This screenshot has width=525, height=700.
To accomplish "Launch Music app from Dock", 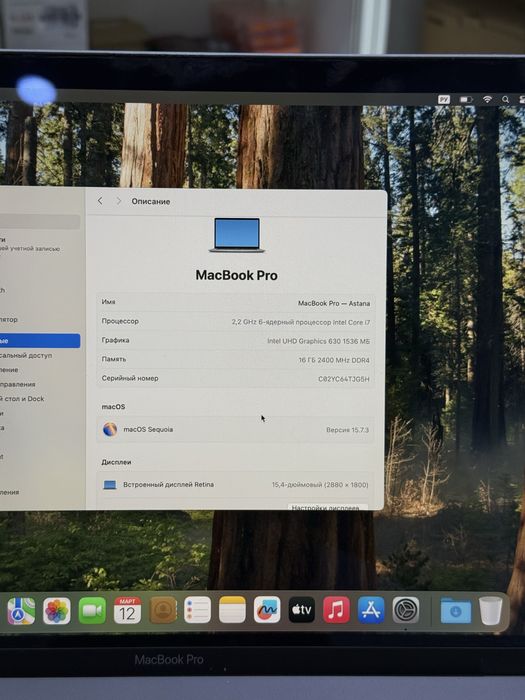I will point(336,609).
